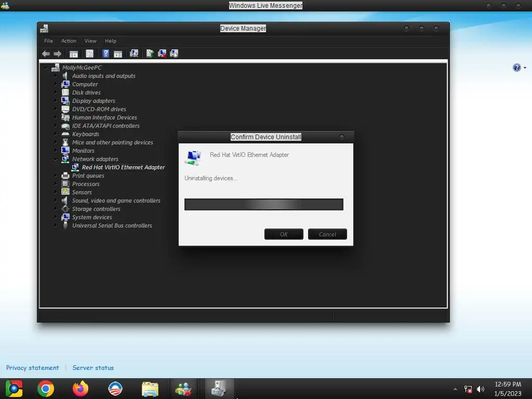Open the View menu
The width and height of the screenshot is (532, 399).
coord(90,41)
